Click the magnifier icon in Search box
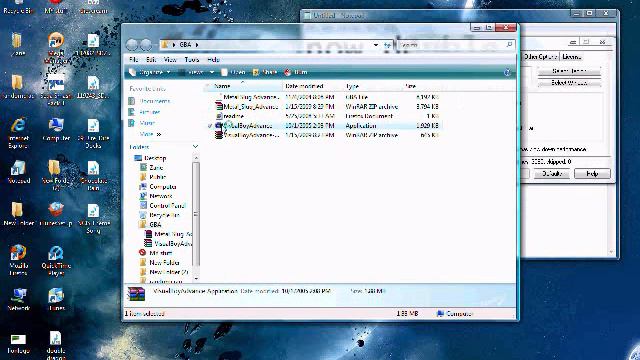Image resolution: width=640 pixels, height=360 pixels. click(509, 44)
